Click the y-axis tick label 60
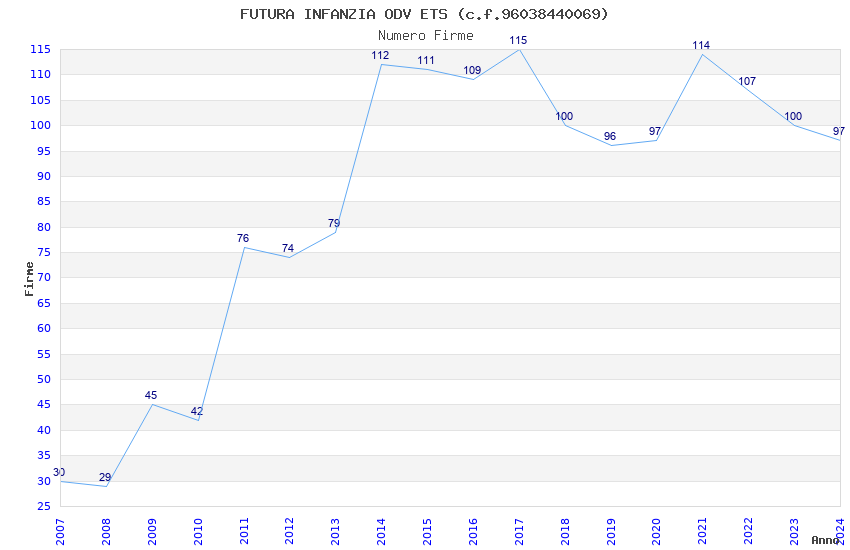 point(44,328)
